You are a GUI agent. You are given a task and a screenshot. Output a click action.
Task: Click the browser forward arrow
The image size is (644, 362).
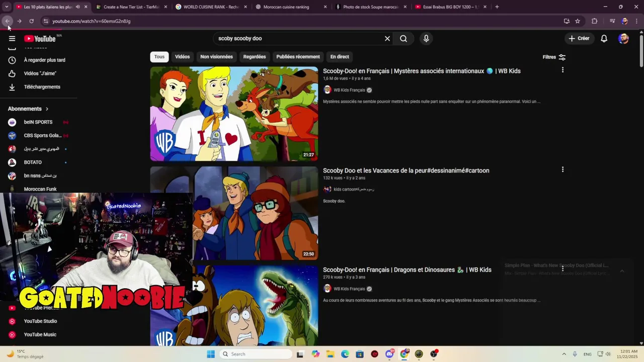click(x=19, y=21)
